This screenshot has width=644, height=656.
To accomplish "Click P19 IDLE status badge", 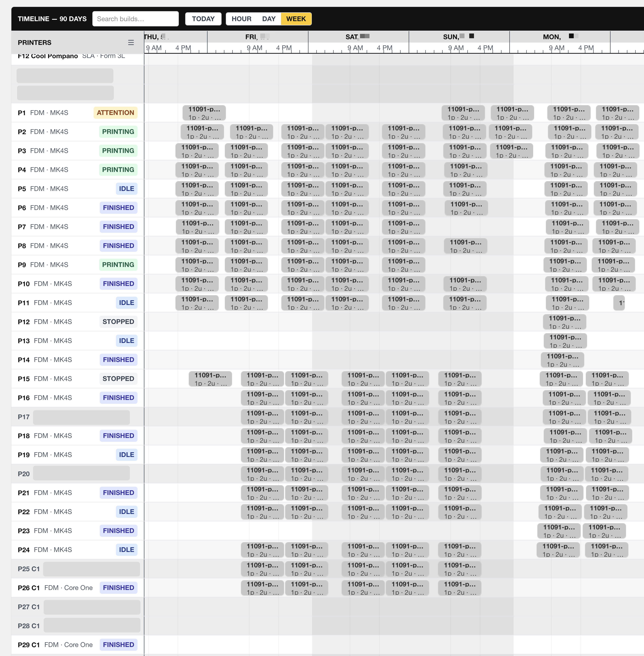I will point(127,455).
